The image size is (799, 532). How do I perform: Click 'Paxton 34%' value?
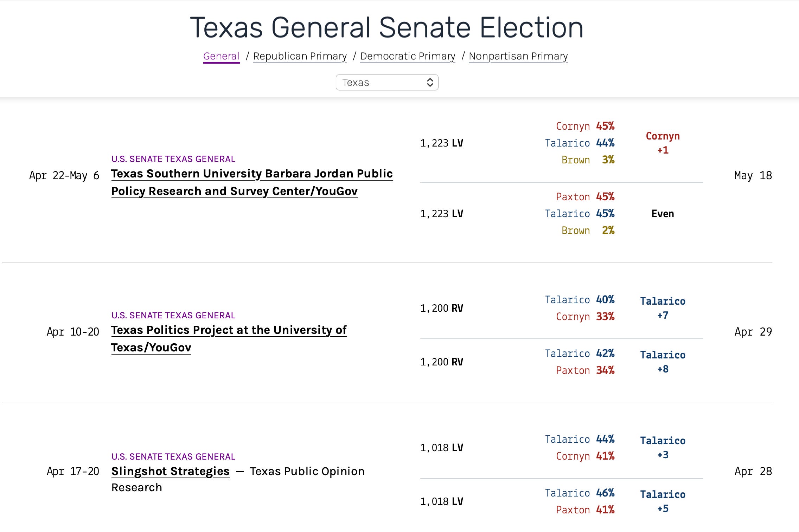point(585,370)
